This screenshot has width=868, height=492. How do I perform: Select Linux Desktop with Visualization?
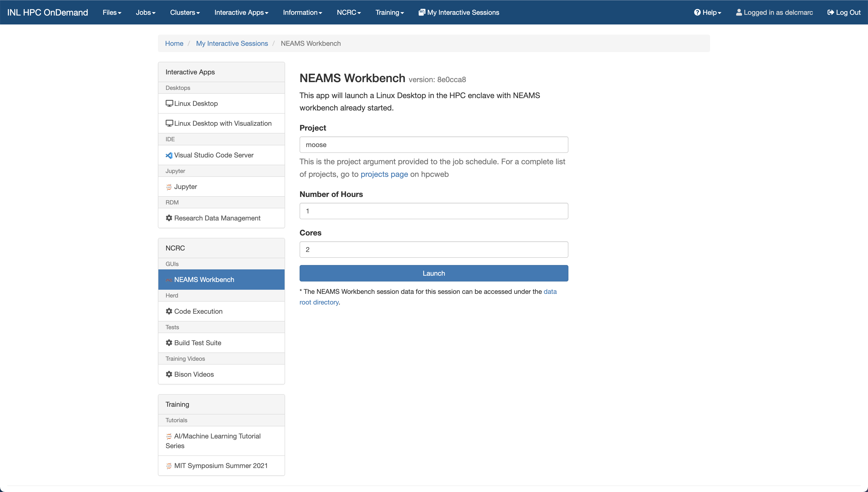[222, 123]
